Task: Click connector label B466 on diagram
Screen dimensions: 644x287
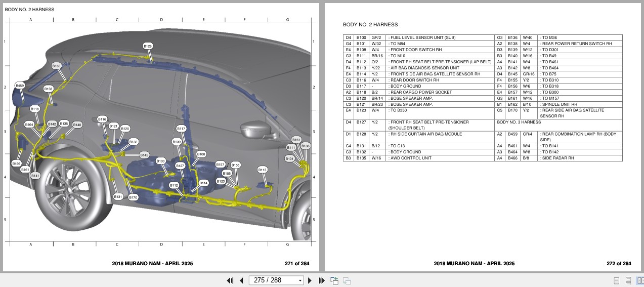Action: tap(16, 163)
